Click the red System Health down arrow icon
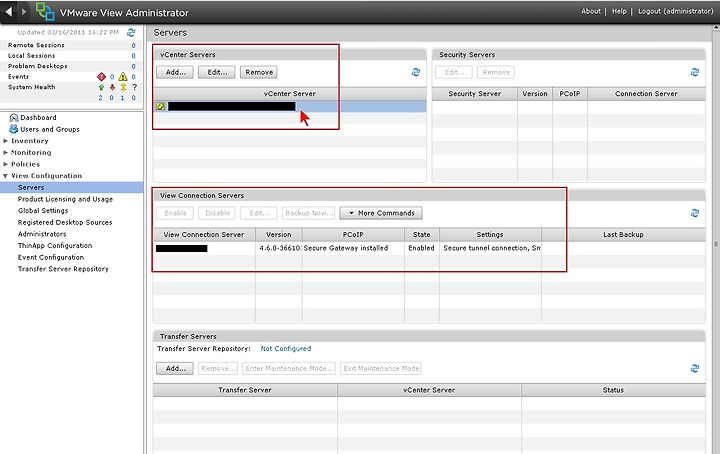720x454 pixels. (x=112, y=87)
